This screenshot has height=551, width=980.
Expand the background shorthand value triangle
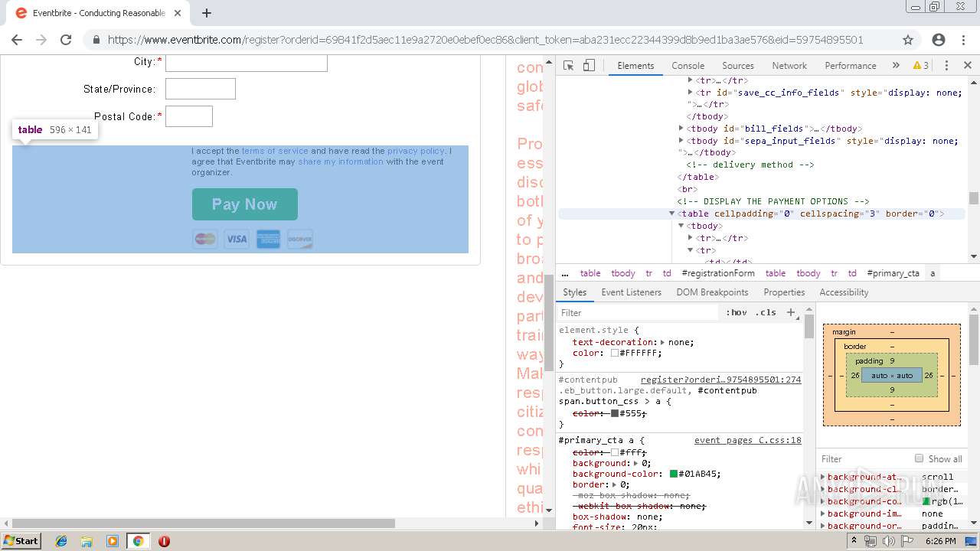click(635, 463)
